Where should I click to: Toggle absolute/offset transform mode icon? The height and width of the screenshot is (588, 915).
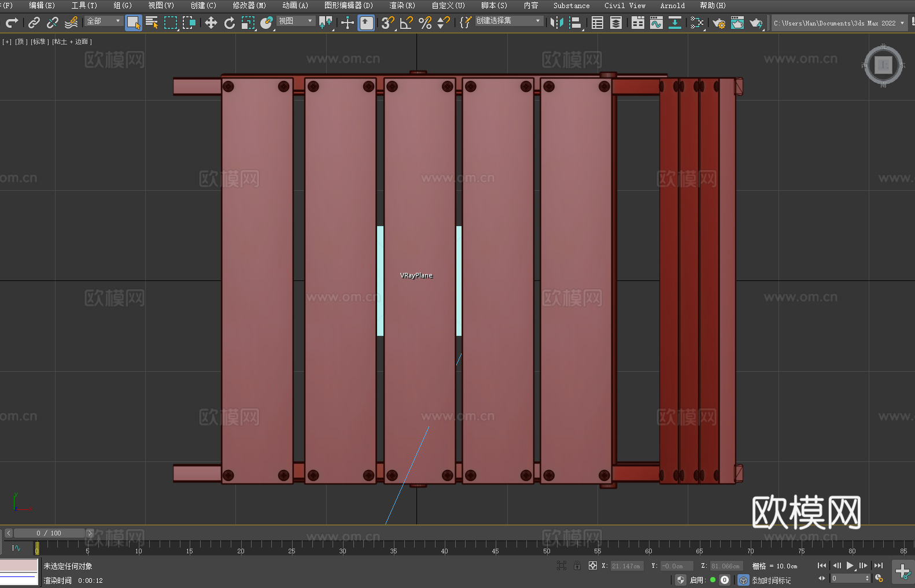(593, 565)
